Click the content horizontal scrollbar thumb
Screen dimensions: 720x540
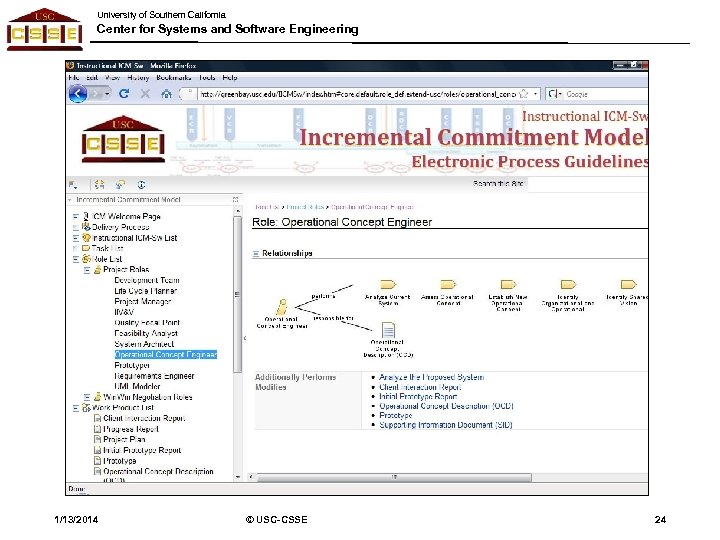(x=394, y=477)
